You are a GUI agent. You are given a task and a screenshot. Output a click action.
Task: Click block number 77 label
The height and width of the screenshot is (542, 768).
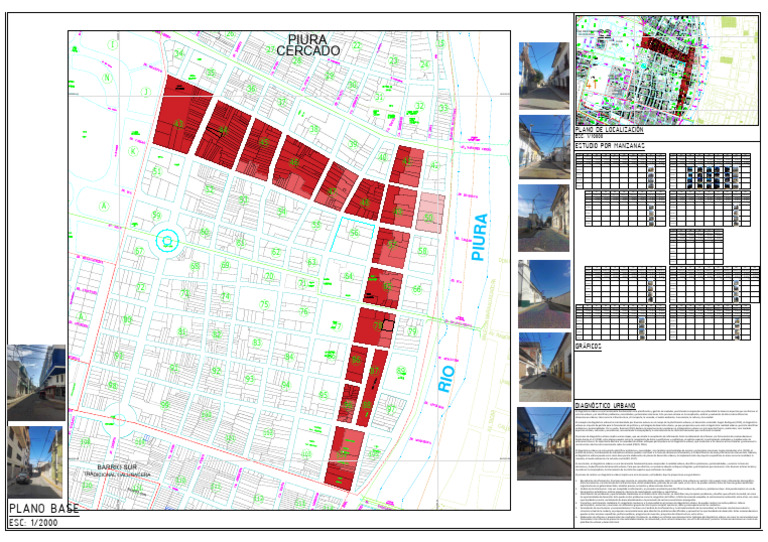336,326
